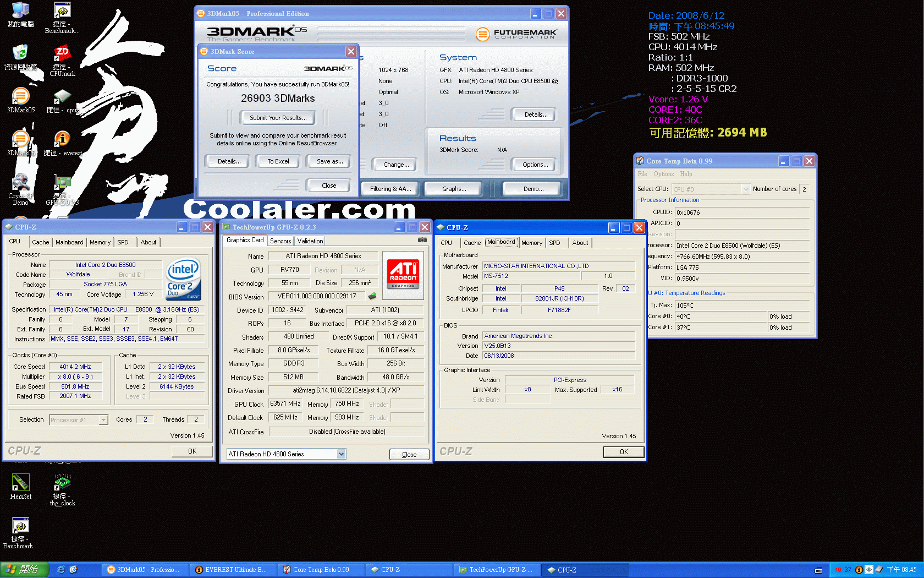The width and height of the screenshot is (924, 578).
Task: Click OK in CPU-Z mainboard window
Action: 624,452
